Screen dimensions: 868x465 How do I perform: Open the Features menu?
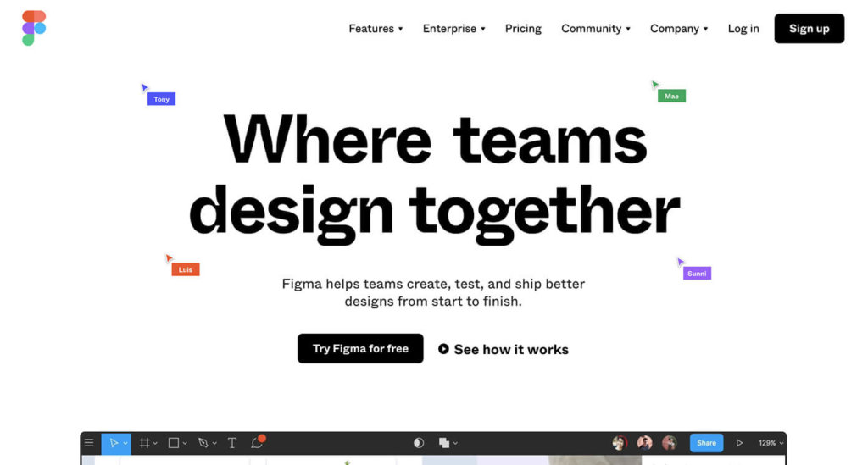click(376, 29)
